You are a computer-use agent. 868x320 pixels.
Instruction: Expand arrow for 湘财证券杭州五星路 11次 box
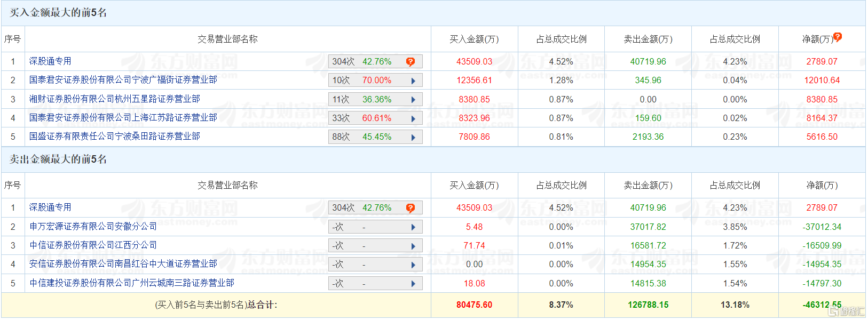[x=413, y=100]
